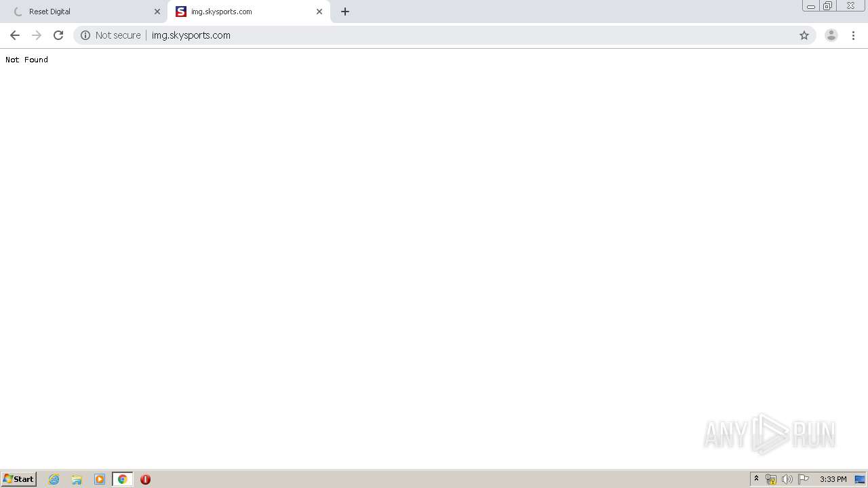Open Windows Explorer folder on taskbar
Image resolution: width=868 pixels, height=488 pixels.
click(77, 479)
